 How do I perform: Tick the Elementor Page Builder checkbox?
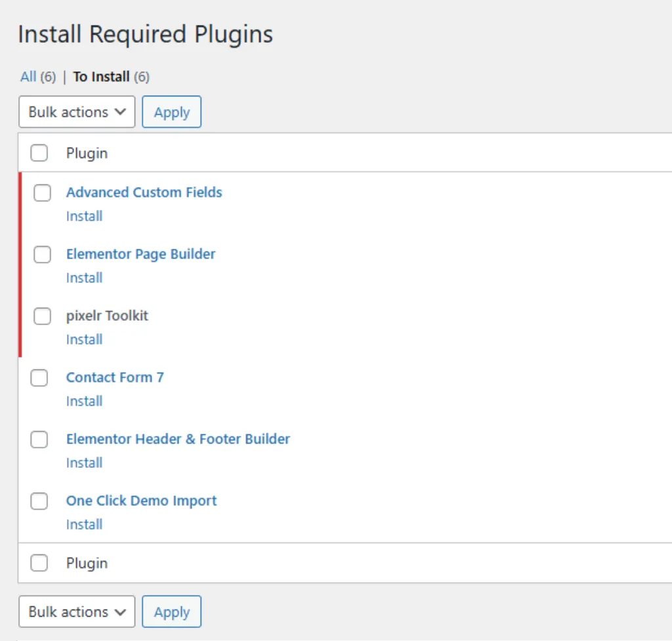pos(42,255)
